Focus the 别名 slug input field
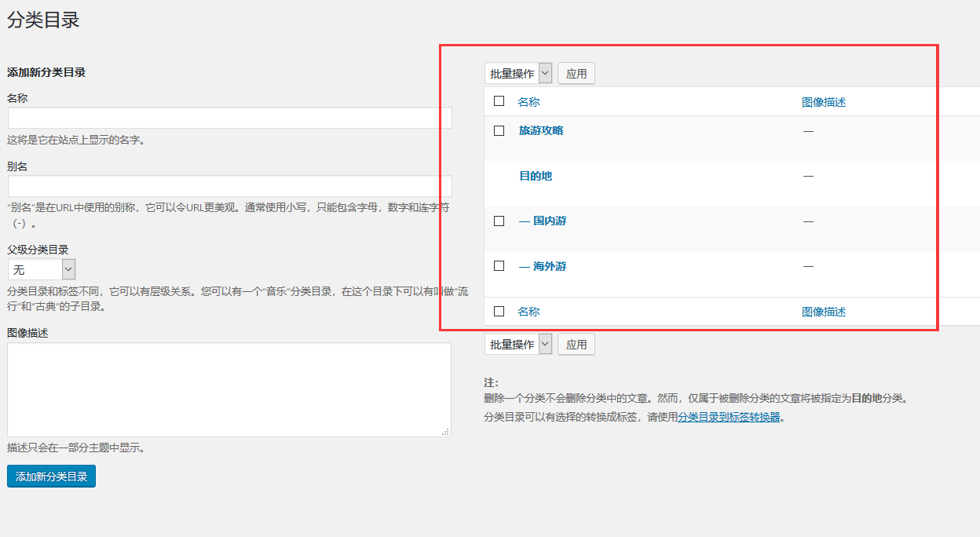The width and height of the screenshot is (980, 537). tap(229, 186)
